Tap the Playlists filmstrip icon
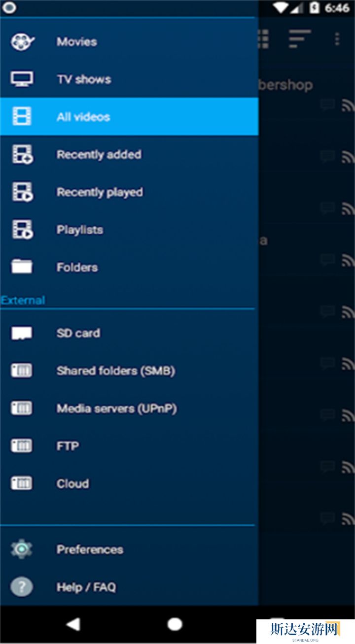This screenshot has width=355, height=644. (22, 230)
